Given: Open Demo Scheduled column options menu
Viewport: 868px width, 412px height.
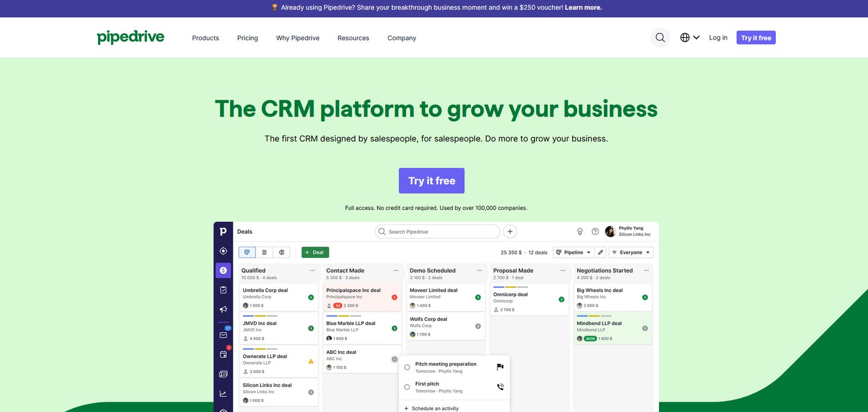Looking at the screenshot, I should [x=479, y=270].
